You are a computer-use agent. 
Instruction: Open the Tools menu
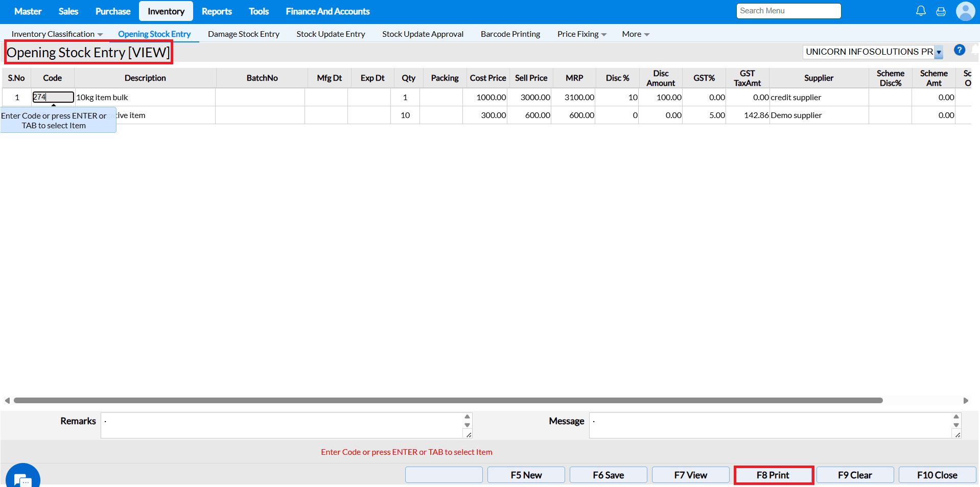click(x=259, y=11)
